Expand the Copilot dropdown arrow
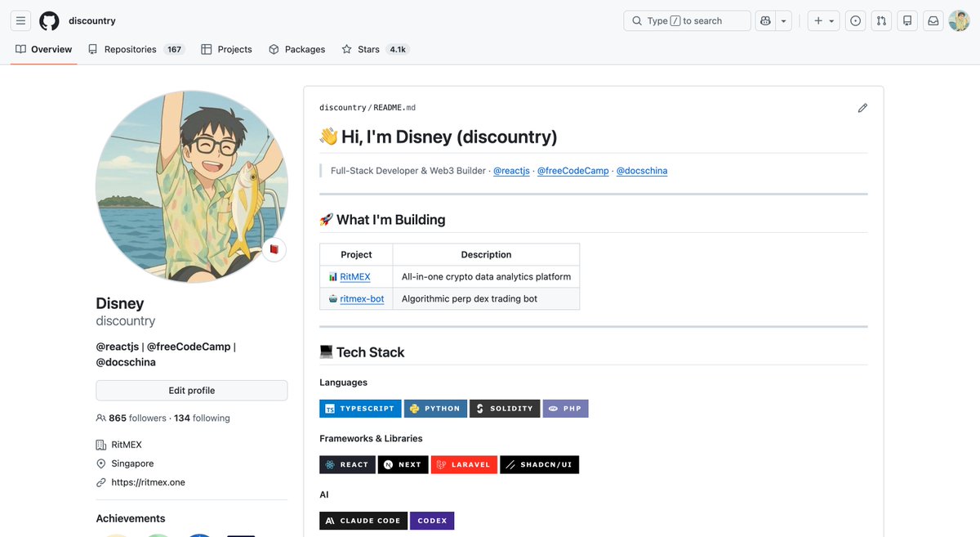 pos(784,20)
